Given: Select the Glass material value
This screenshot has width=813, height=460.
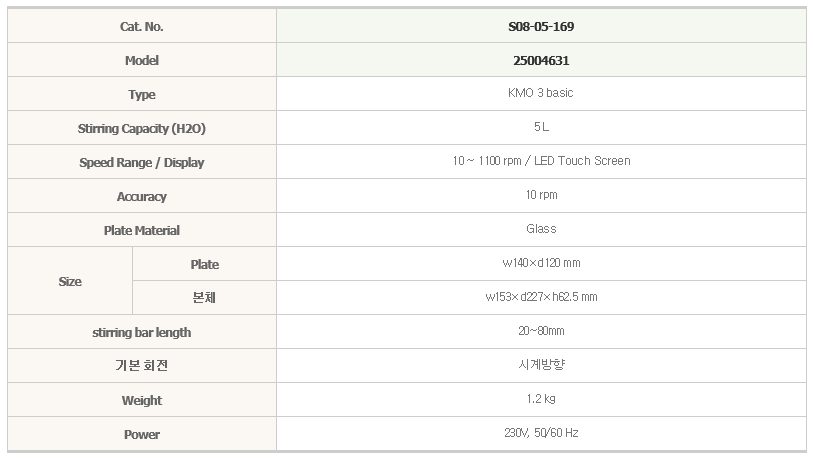Looking at the screenshot, I should (x=541, y=229).
